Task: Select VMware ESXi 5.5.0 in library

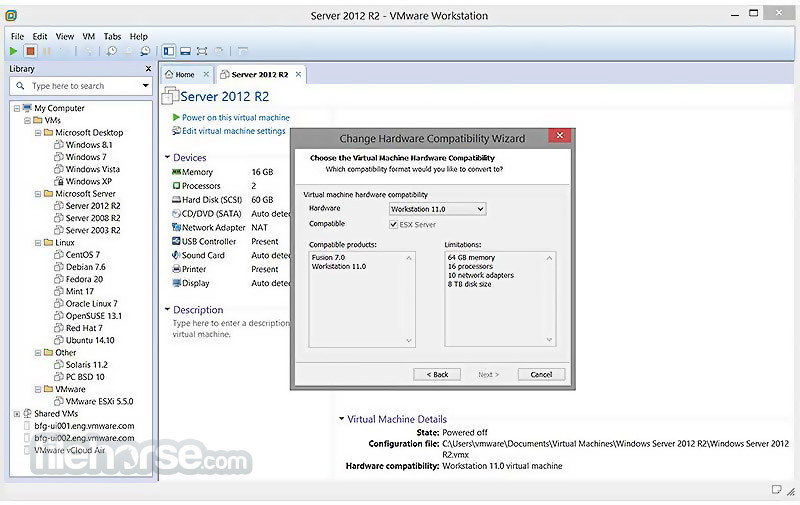Action: (x=99, y=401)
